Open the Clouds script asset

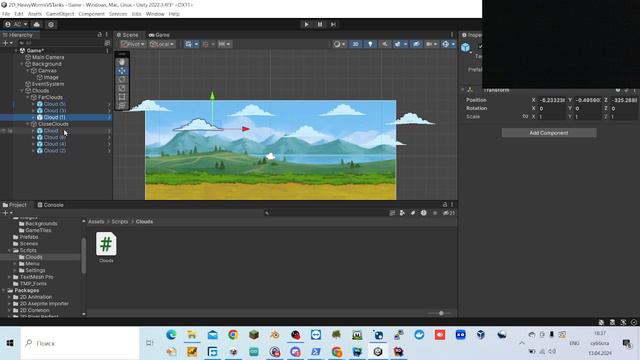106,247
